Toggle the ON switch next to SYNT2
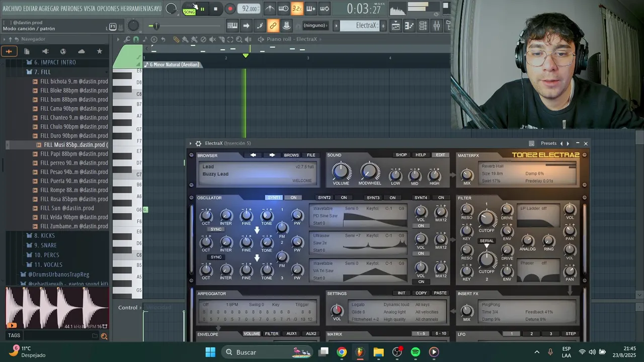 pyautogui.click(x=344, y=198)
